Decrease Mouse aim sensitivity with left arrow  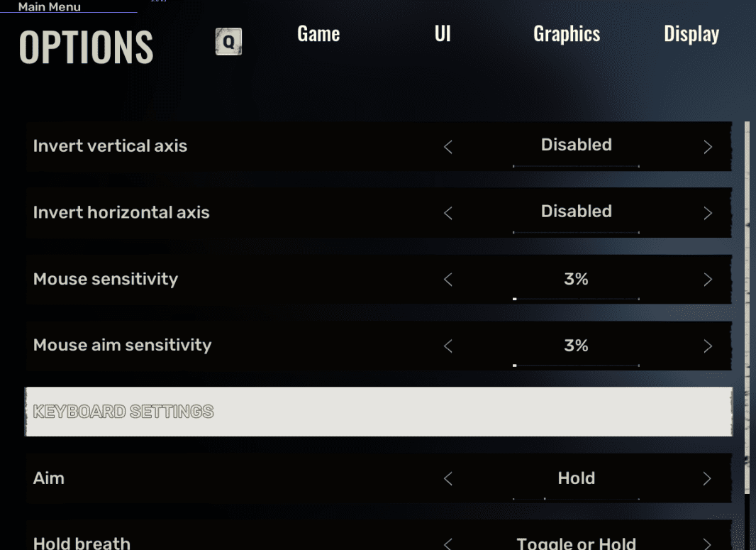coord(448,346)
